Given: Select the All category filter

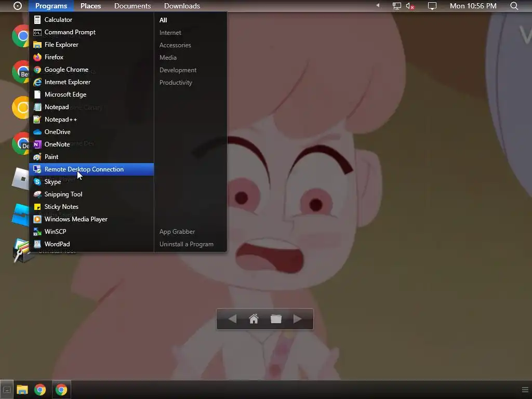Looking at the screenshot, I should [163, 20].
